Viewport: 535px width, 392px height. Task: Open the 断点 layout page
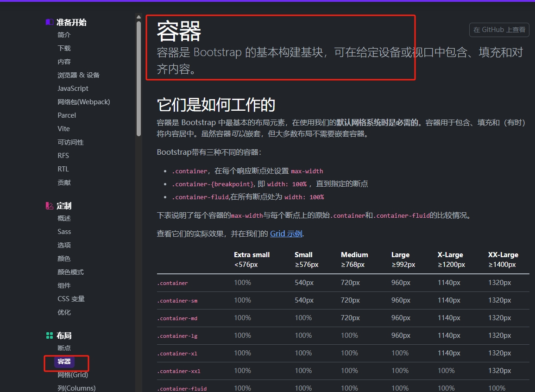(64, 348)
